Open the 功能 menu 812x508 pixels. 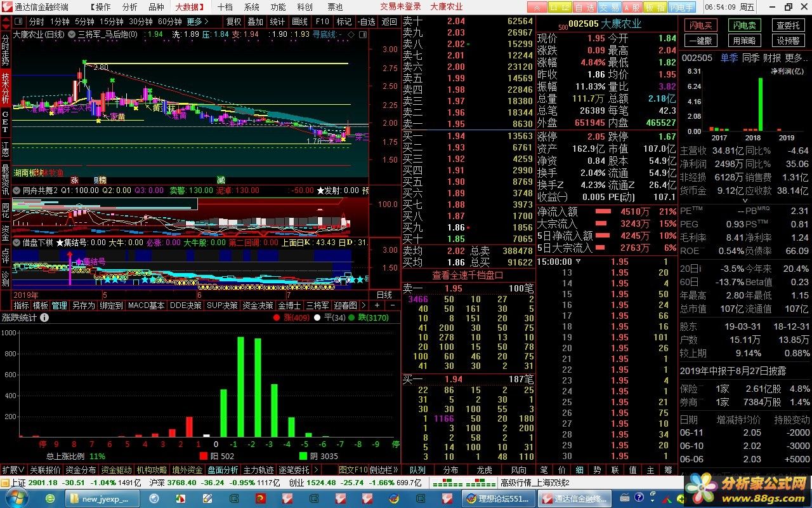pos(278,7)
